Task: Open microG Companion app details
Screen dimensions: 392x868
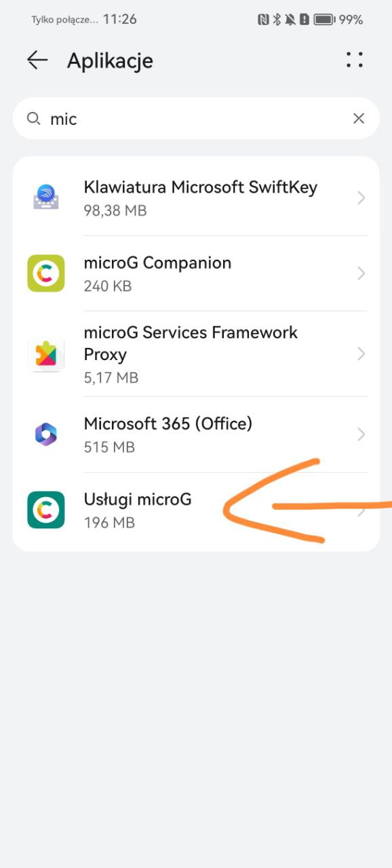Action: 196,273
